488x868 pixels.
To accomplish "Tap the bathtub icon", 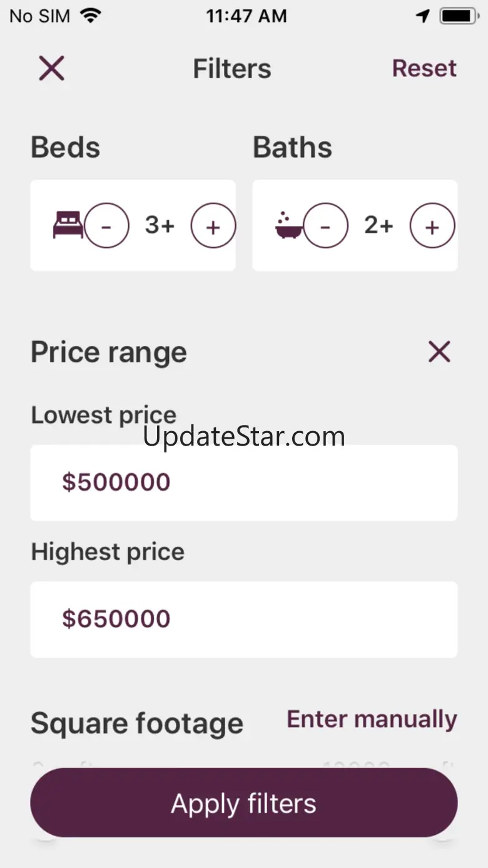I will pyautogui.click(x=288, y=226).
